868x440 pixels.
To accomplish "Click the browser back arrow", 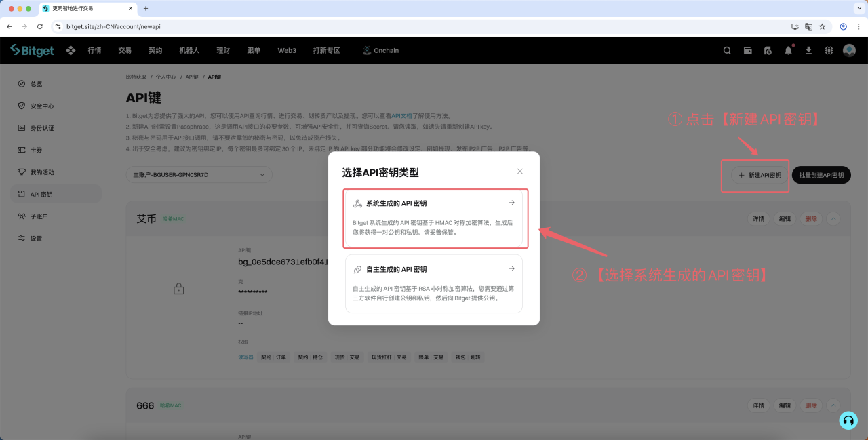I will (x=9, y=26).
